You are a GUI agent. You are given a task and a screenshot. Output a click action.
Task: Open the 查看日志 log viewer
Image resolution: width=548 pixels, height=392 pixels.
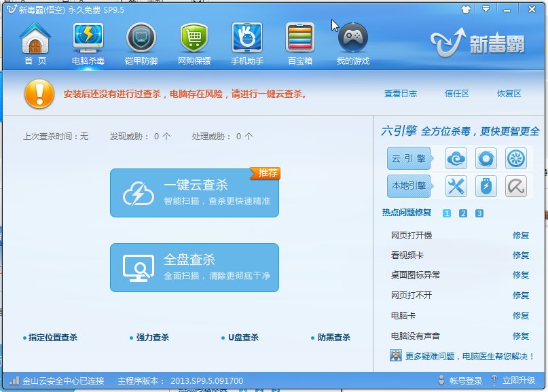[x=401, y=94]
